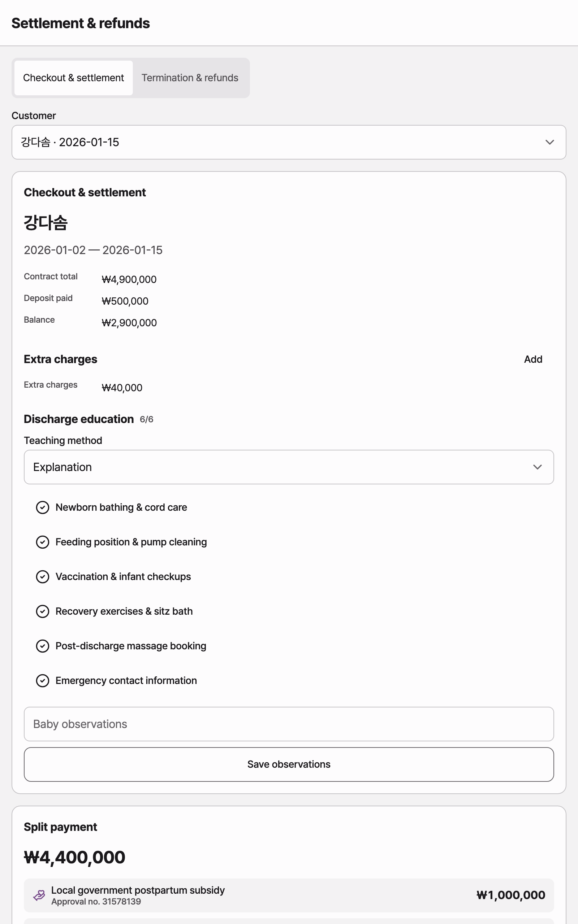The width and height of the screenshot is (578, 924).
Task: Add an extra charge
Action: coord(533,359)
